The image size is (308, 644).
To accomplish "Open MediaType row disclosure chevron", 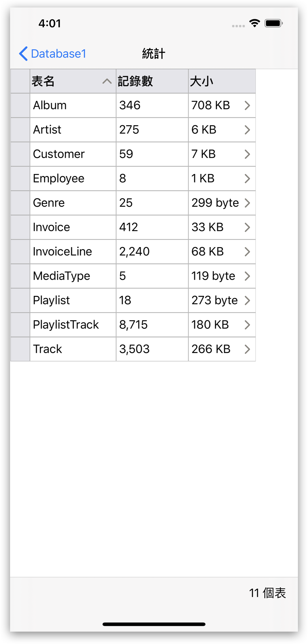I will [247, 276].
